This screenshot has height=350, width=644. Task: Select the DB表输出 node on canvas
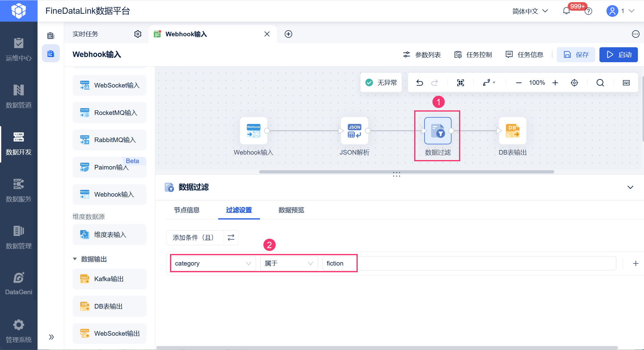coord(512,131)
